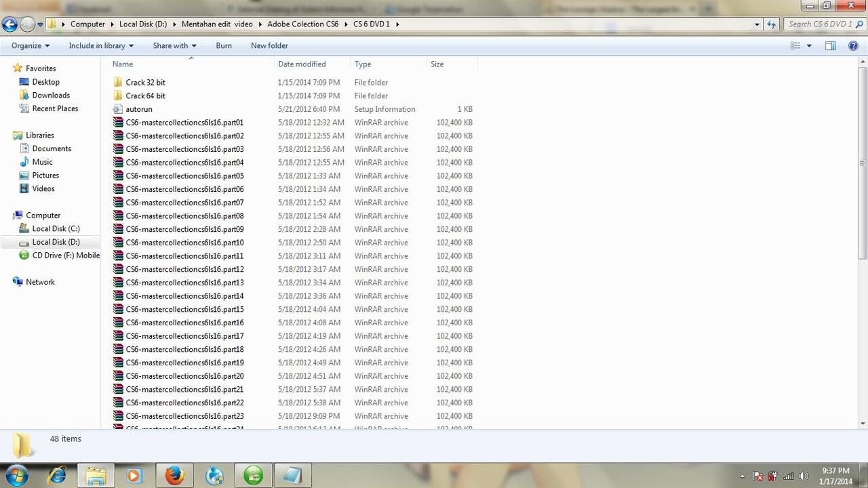This screenshot has height=488, width=868.
Task: Click the New folder button
Action: pos(269,45)
